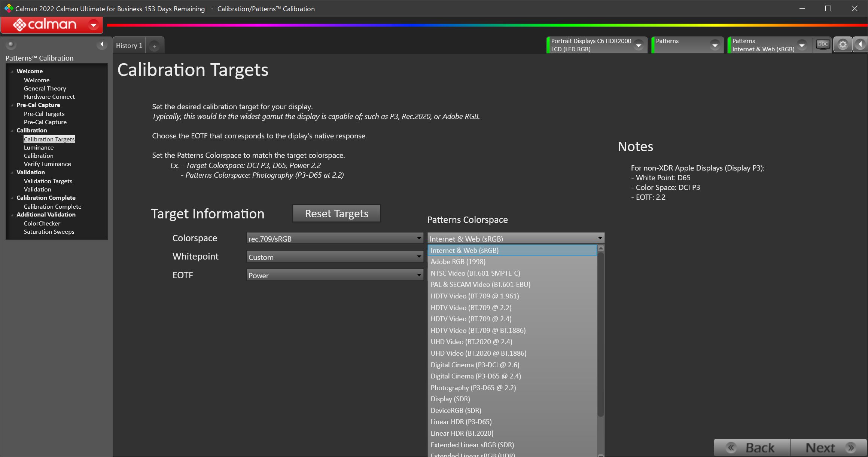The height and width of the screenshot is (457, 868).
Task: Open the Pre-Cal Capture page under Pre-Cal section
Action: point(45,122)
